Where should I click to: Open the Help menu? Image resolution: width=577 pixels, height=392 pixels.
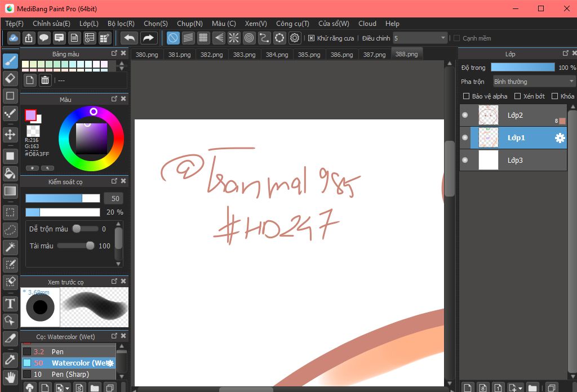[392, 24]
